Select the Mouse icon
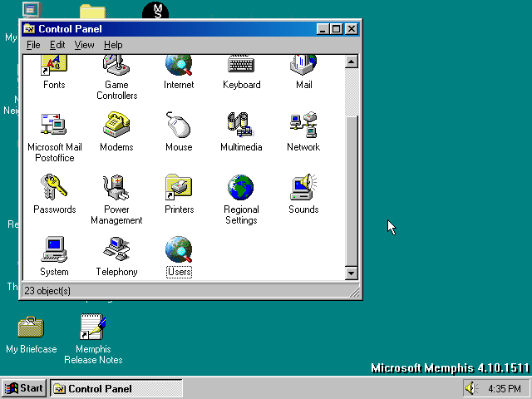The height and width of the screenshot is (399, 532). 179,125
